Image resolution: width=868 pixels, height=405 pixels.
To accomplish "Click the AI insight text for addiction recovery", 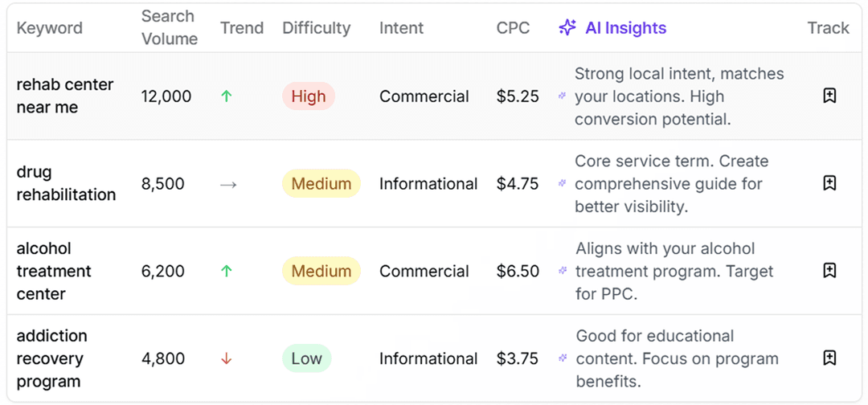I will (677, 358).
